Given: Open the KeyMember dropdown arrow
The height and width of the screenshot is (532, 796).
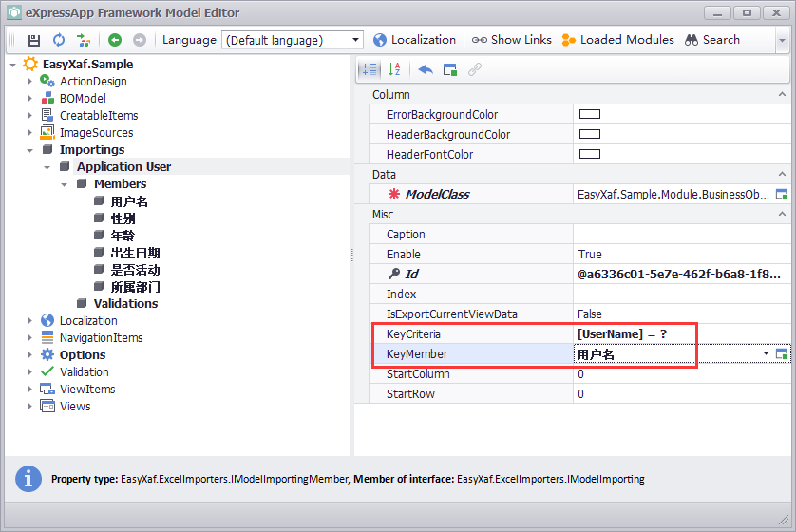Looking at the screenshot, I should tap(766, 354).
